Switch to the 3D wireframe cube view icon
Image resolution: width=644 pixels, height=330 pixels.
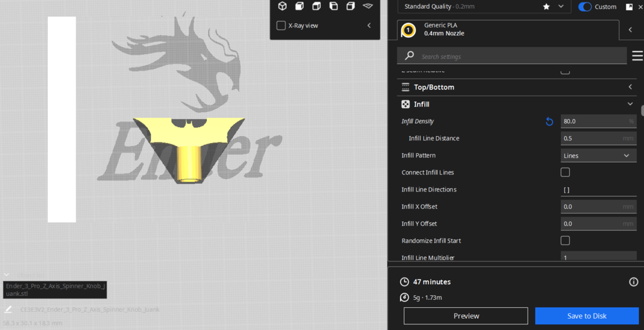click(x=282, y=6)
